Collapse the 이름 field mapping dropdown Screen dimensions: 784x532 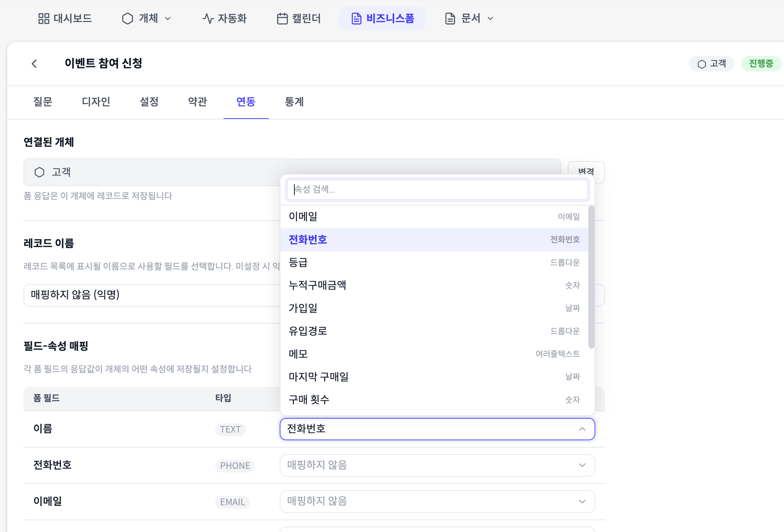coord(582,429)
